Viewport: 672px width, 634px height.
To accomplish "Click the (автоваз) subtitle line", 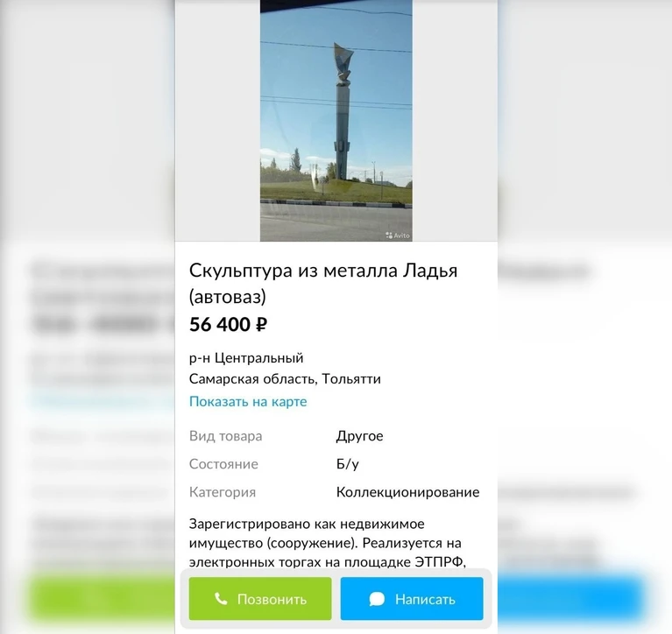I will (x=228, y=297).
